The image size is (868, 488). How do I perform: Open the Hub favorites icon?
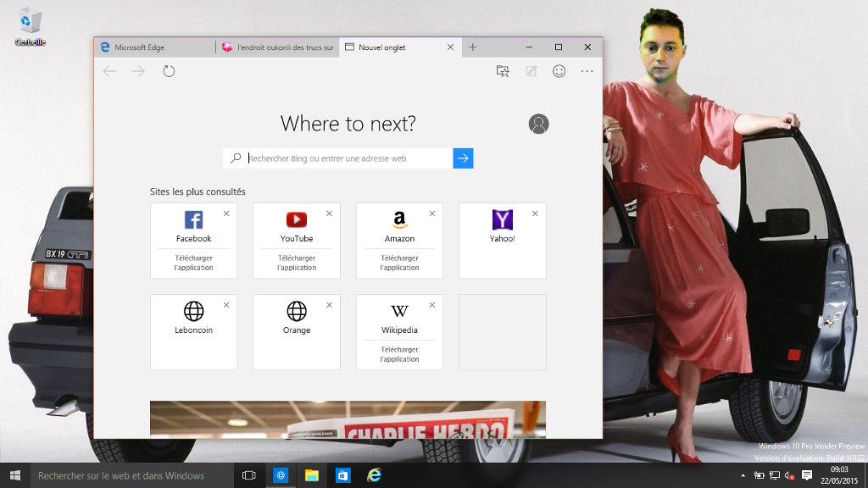(503, 71)
